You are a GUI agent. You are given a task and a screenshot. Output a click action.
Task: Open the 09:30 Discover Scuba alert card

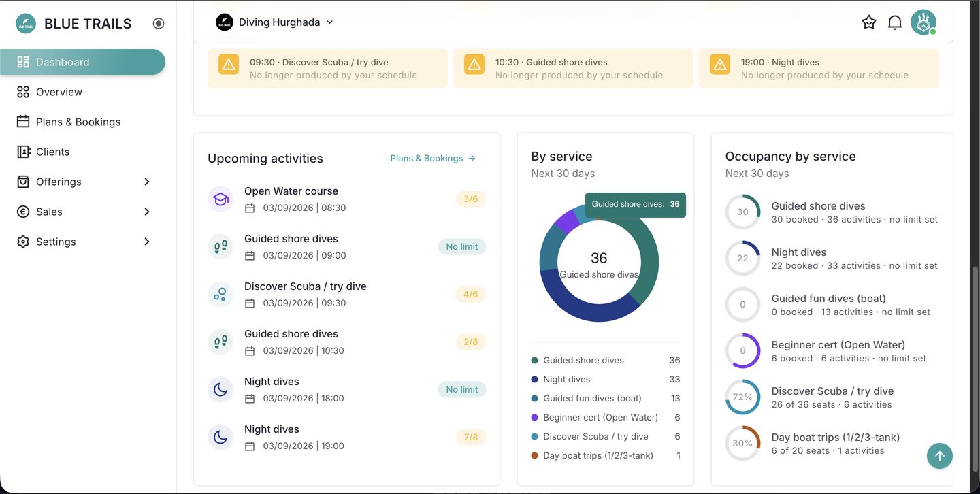pos(328,68)
